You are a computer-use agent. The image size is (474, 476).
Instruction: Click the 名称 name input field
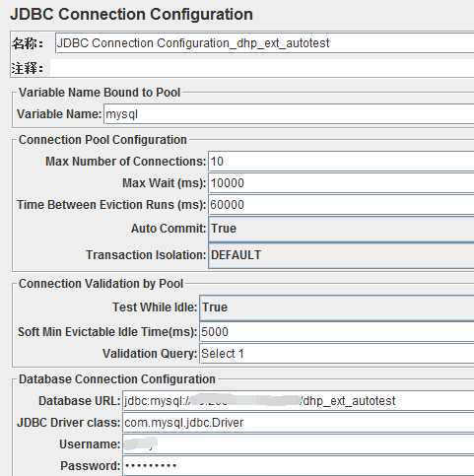click(x=264, y=43)
